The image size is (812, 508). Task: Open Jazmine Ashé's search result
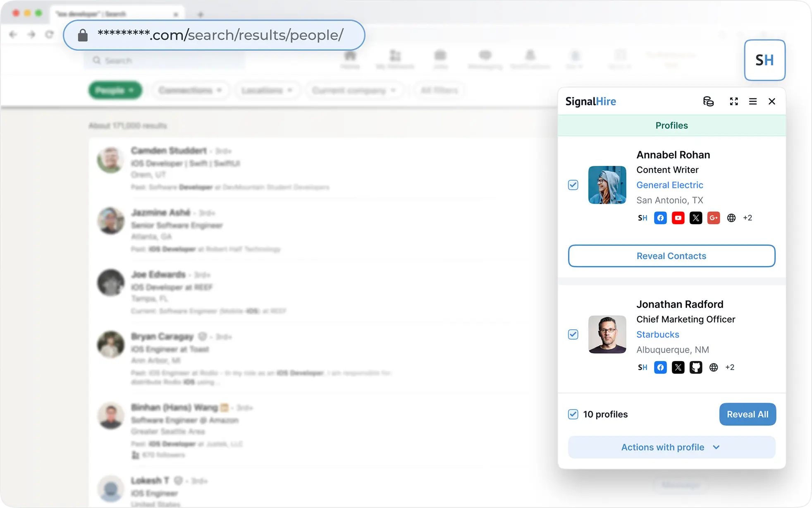coord(160,213)
